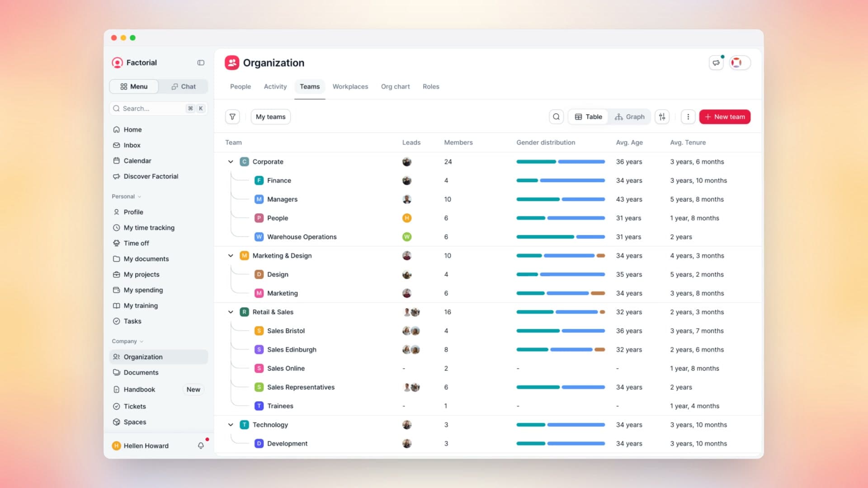Switch to the Activity tab
Screen dimensions: 868x488
pyautogui.click(x=275, y=87)
